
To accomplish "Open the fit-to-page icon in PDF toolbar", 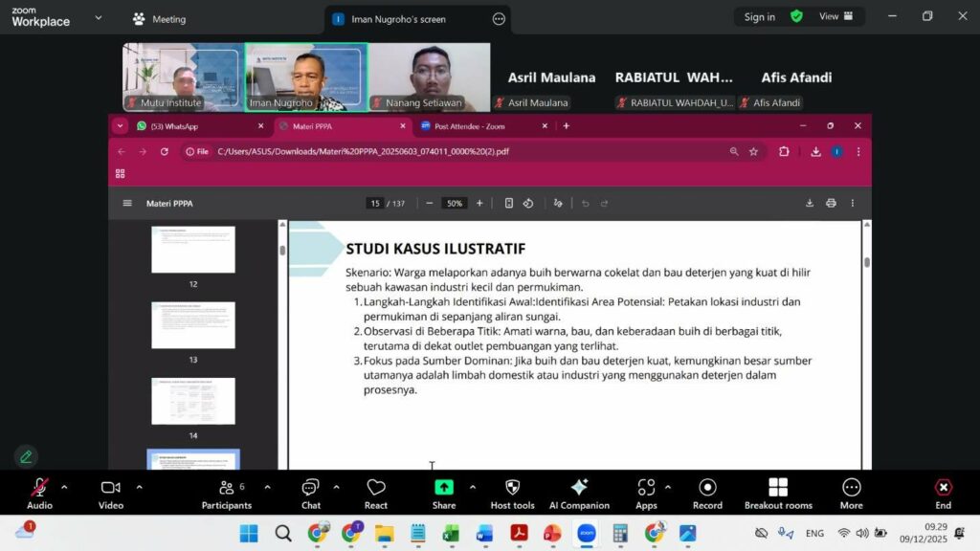I will coord(508,203).
